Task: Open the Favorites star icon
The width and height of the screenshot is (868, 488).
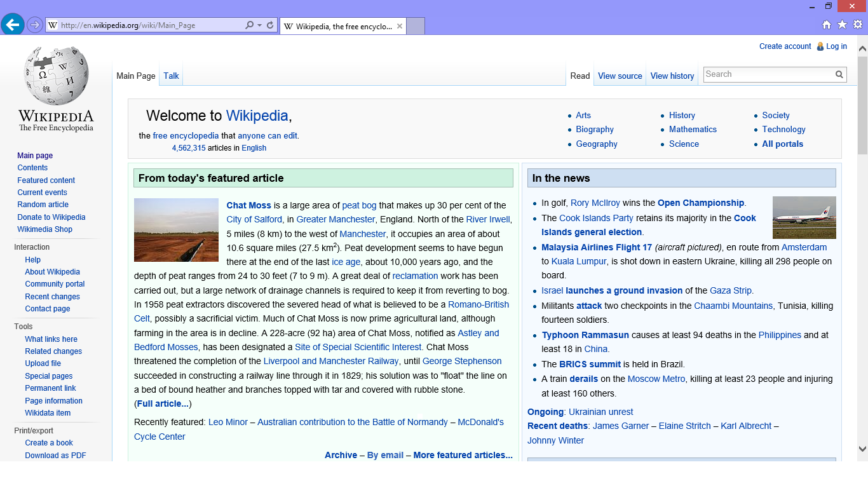Action: click(x=842, y=25)
